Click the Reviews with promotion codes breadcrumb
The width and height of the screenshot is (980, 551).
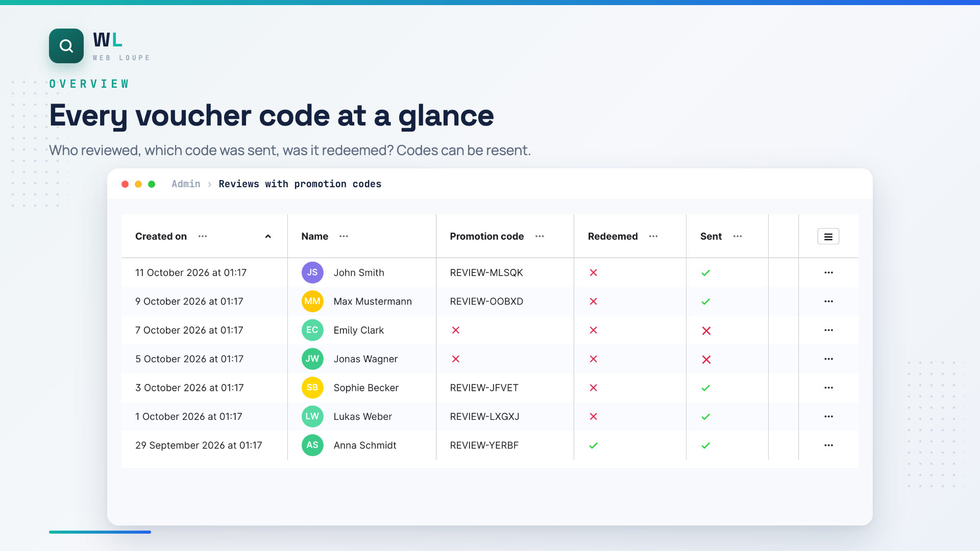click(300, 184)
